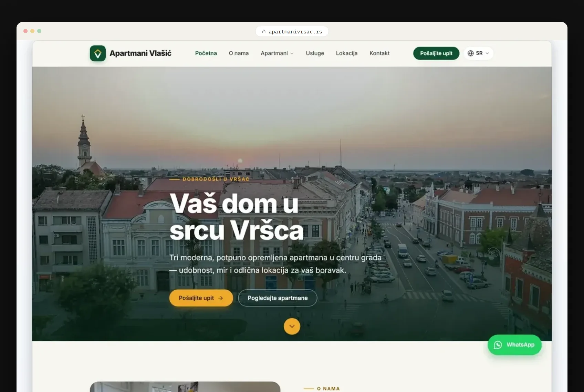Click the Apartmani Vlašić brand name
The width and height of the screenshot is (584, 392).
pyautogui.click(x=140, y=53)
